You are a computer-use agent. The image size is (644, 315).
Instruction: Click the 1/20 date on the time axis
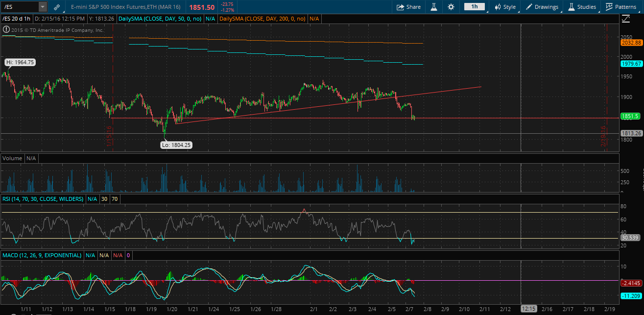click(173, 310)
